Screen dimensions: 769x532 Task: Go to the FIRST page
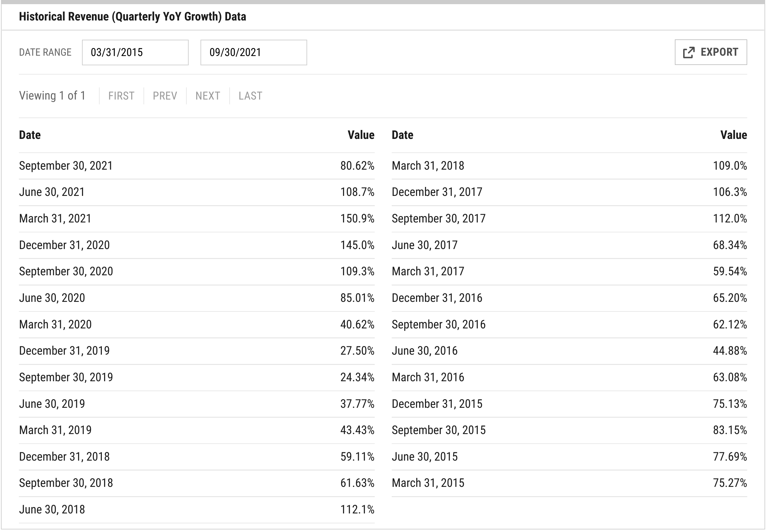pyautogui.click(x=121, y=96)
